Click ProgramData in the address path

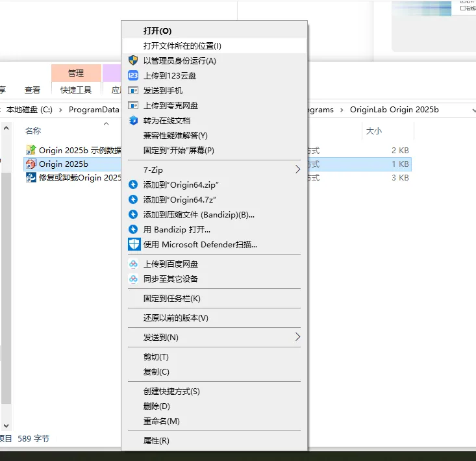coord(94,110)
